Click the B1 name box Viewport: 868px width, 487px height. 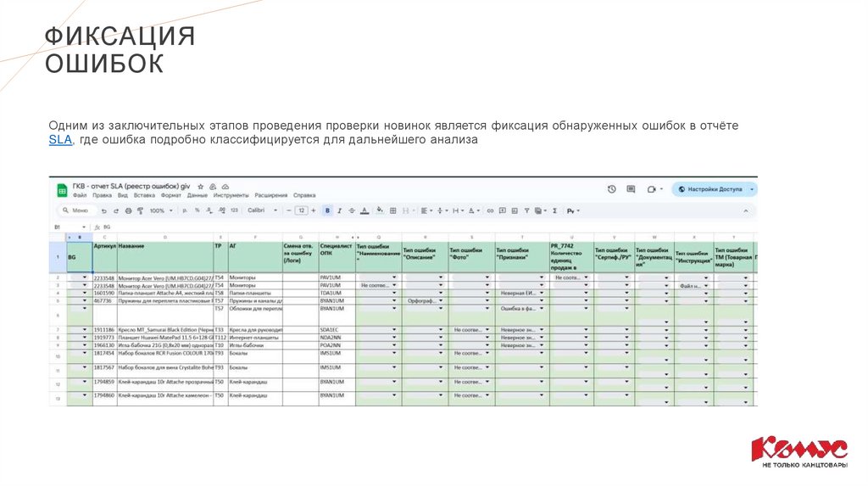[x=70, y=227]
